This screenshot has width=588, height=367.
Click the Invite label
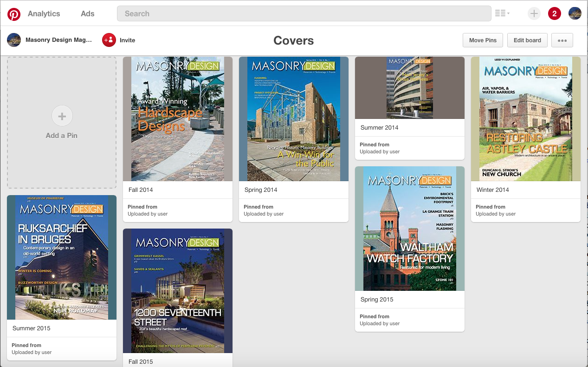[x=128, y=40]
